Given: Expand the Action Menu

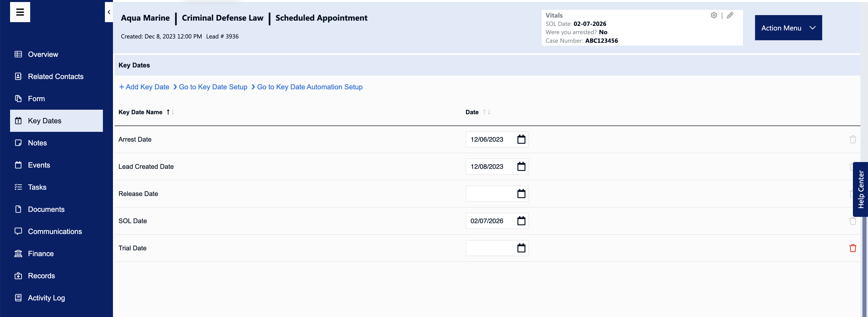Looking at the screenshot, I should click(x=788, y=28).
